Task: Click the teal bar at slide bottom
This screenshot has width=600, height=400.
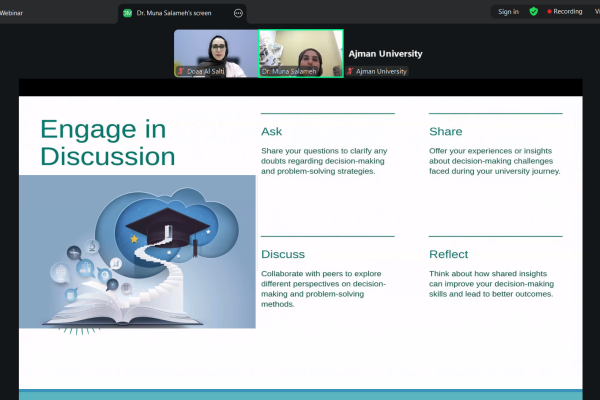Action: coord(300,394)
